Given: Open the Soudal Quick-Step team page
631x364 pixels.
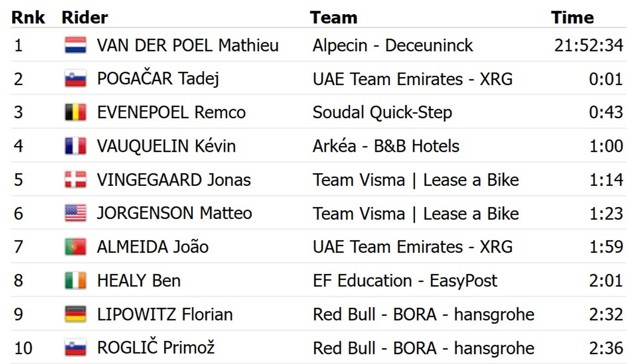Looking at the screenshot, I should [x=382, y=112].
